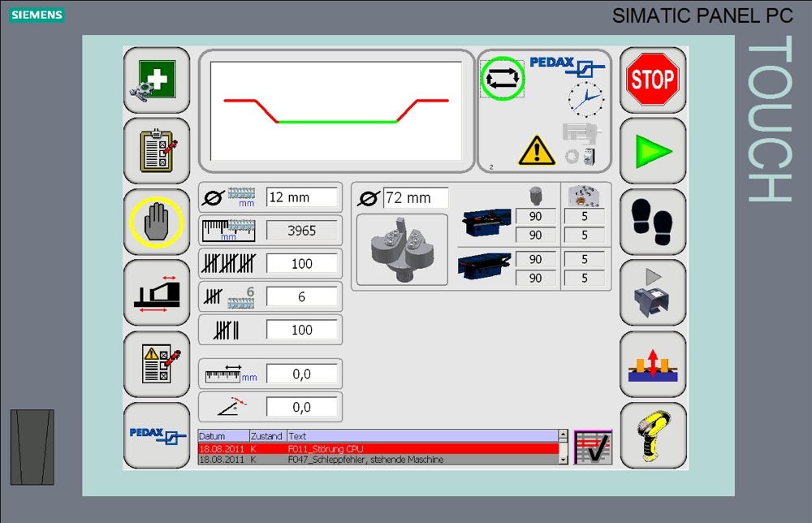
Task: Select the foot pedal start button
Action: [653, 293]
